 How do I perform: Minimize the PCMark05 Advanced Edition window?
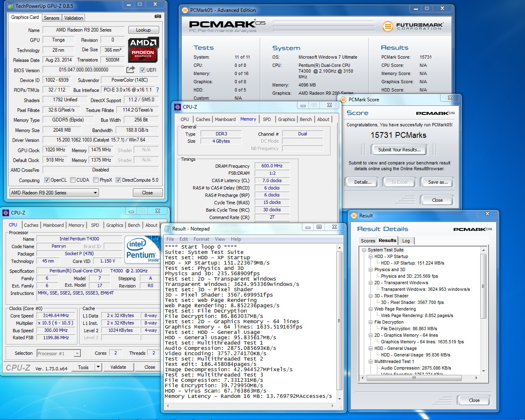click(415, 8)
